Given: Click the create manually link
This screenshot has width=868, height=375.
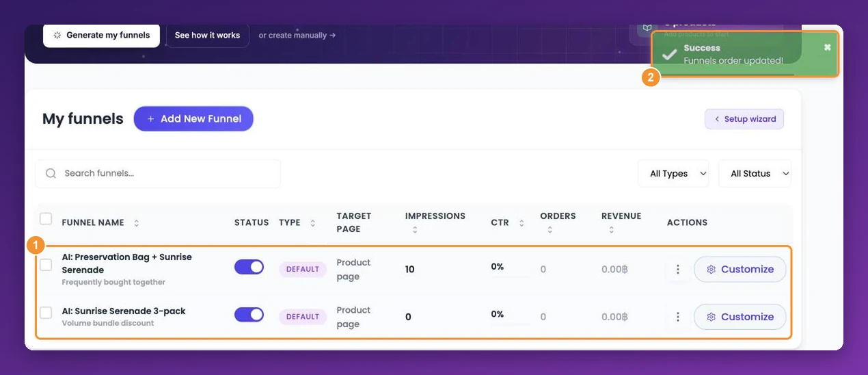Looking at the screenshot, I should click(297, 35).
